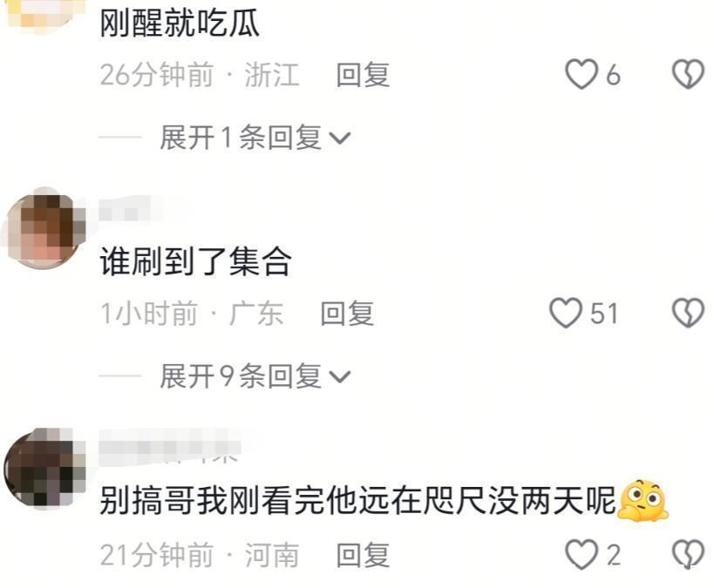The width and height of the screenshot is (714, 588).
Task: Like the comment "谁刷到了集合"
Action: click(566, 313)
